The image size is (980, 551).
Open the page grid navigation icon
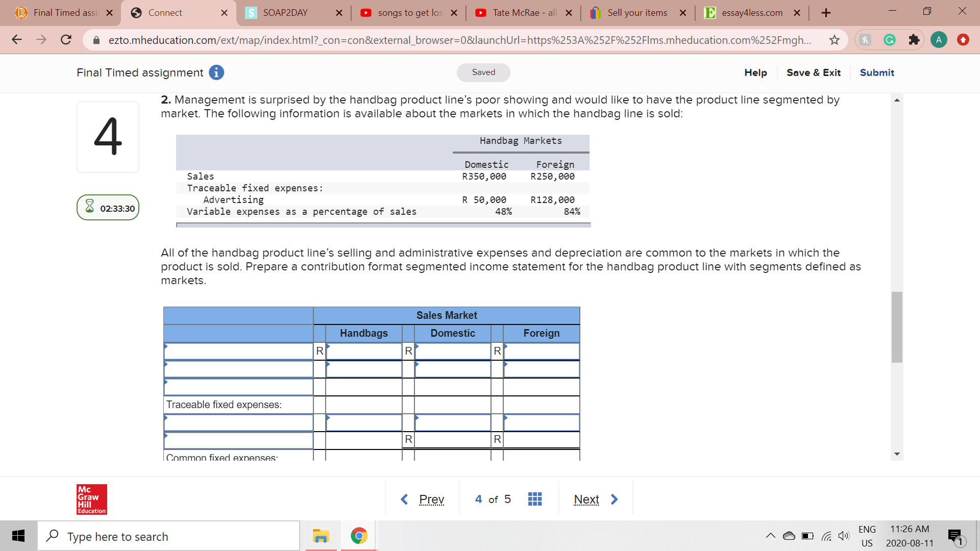pos(534,499)
